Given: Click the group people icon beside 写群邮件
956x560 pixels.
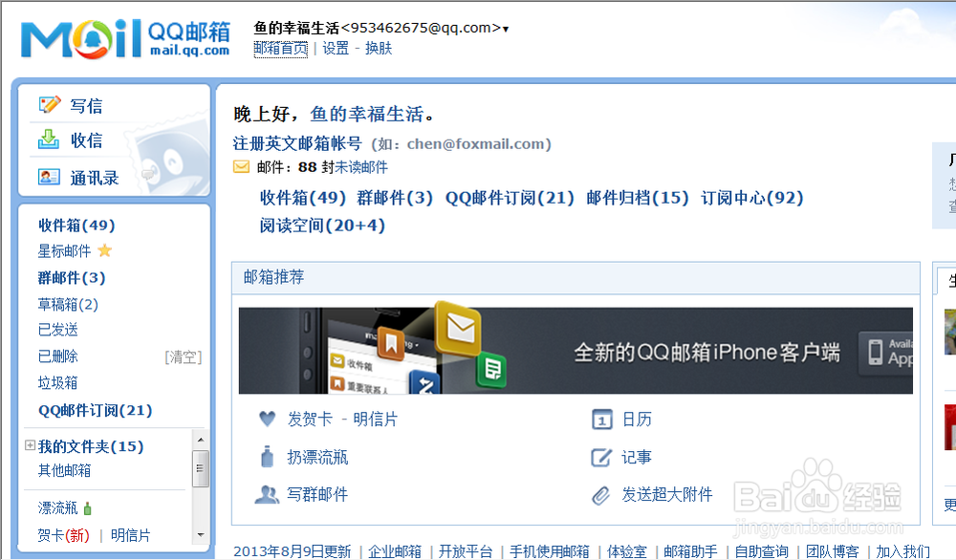Looking at the screenshot, I should 267,494.
